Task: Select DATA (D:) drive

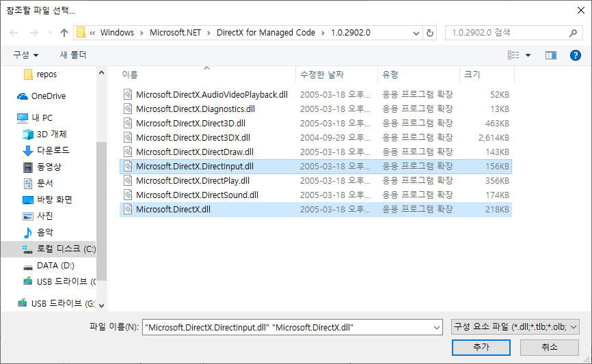Action: click(x=49, y=266)
